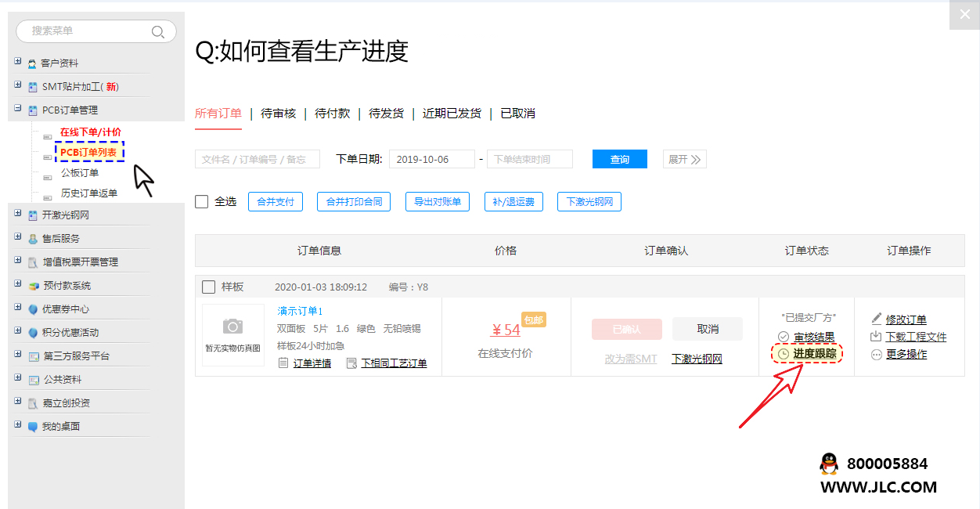Click the checkmark icon beside 审核结果

coord(783,337)
